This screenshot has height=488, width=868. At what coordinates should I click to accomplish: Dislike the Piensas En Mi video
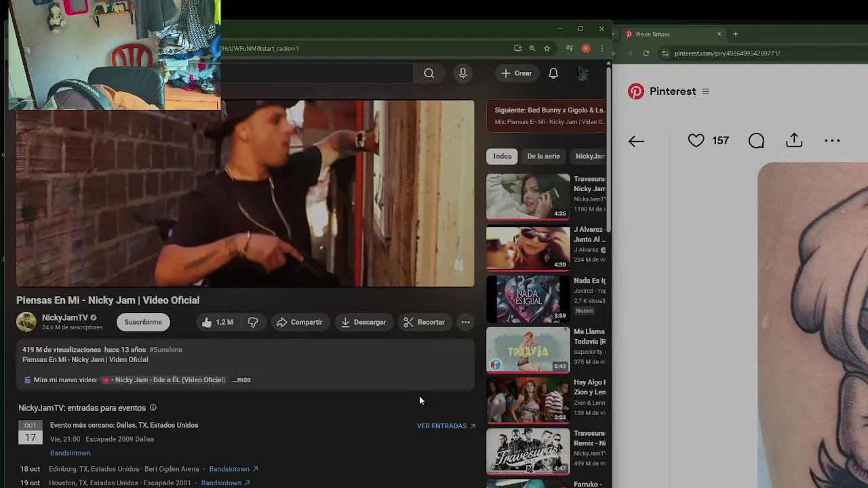(253, 323)
